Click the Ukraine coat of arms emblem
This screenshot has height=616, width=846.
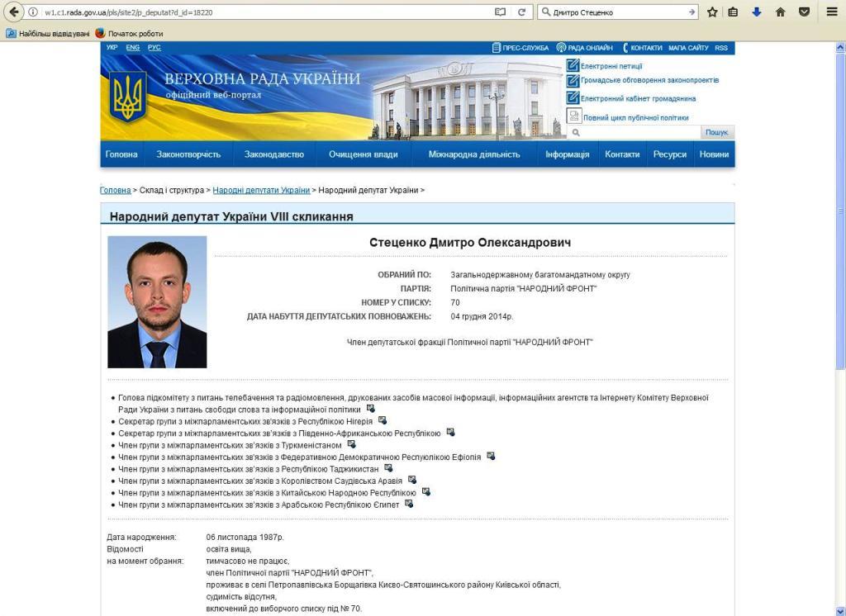point(128,97)
